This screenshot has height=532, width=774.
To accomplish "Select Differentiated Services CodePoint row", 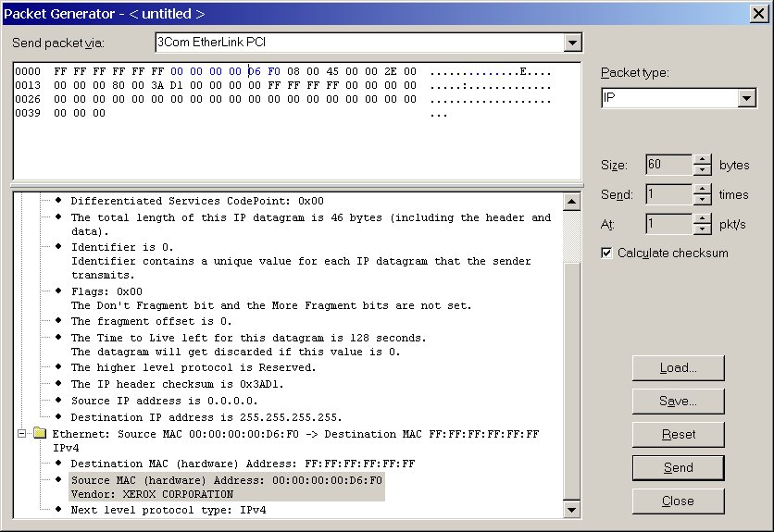I will coord(197,201).
